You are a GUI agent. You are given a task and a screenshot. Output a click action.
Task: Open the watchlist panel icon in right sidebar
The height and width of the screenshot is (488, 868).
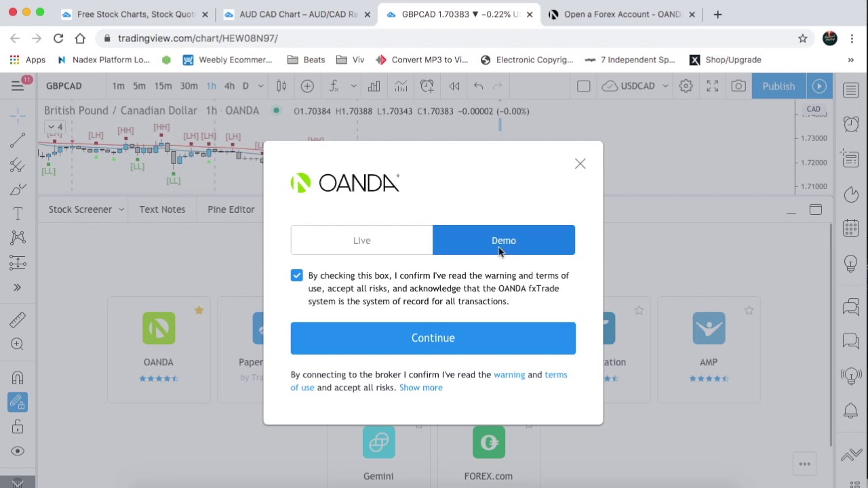[851, 89]
